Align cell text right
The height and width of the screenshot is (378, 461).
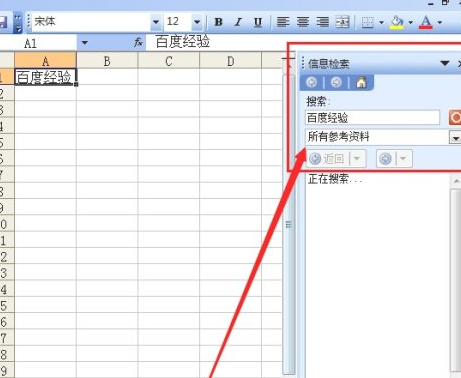[322, 22]
